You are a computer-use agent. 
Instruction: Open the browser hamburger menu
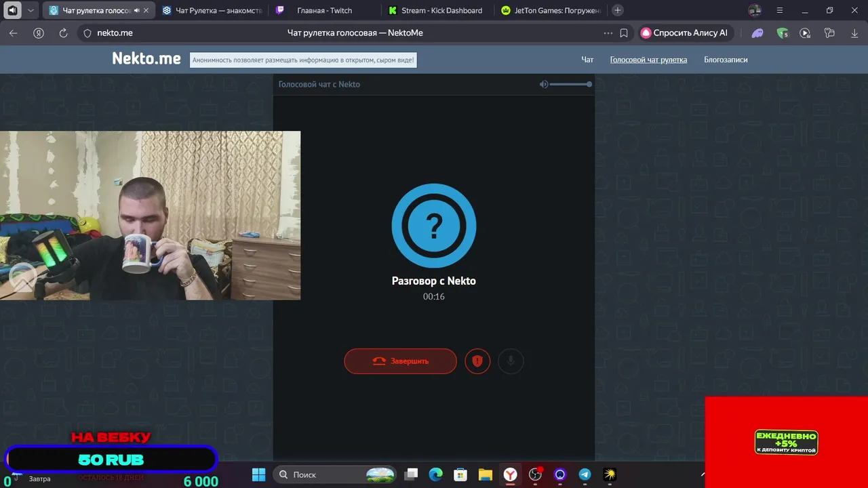coord(780,10)
